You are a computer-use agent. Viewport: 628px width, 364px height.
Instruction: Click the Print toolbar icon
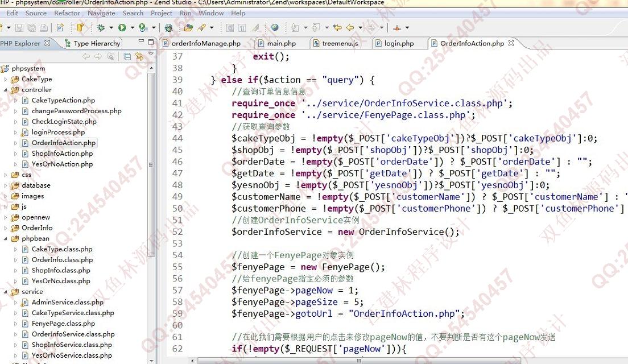click(x=44, y=28)
